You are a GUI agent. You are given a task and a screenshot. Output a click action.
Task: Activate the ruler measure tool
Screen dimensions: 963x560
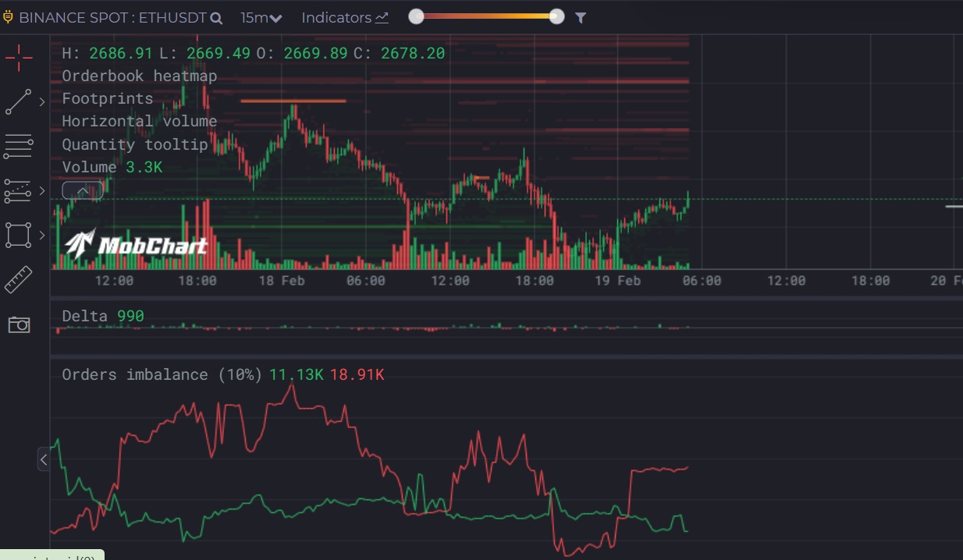coord(19,279)
